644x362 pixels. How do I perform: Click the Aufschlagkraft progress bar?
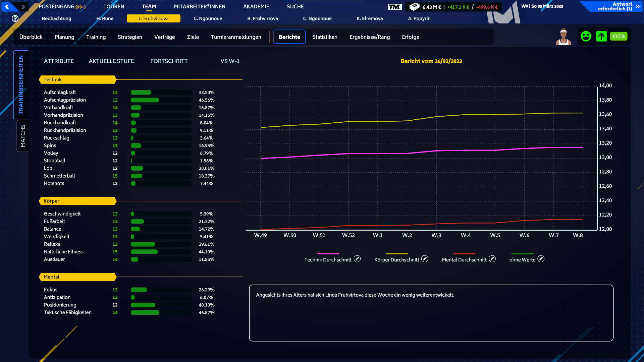(x=161, y=93)
